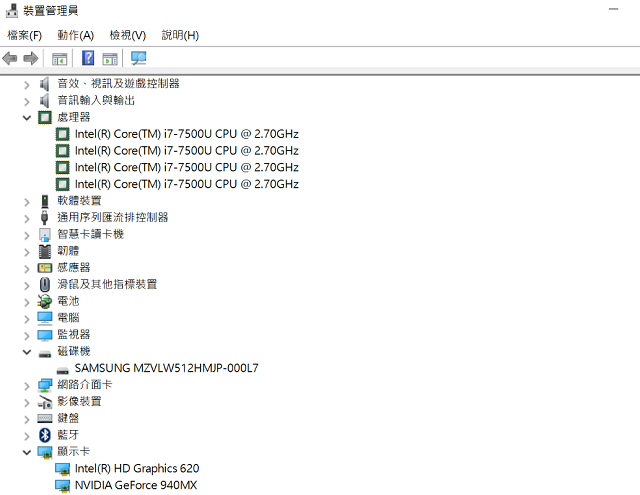
Task: Click the speaker icon beside 音效、視訊及遊戲控制器
Action: coord(44,84)
